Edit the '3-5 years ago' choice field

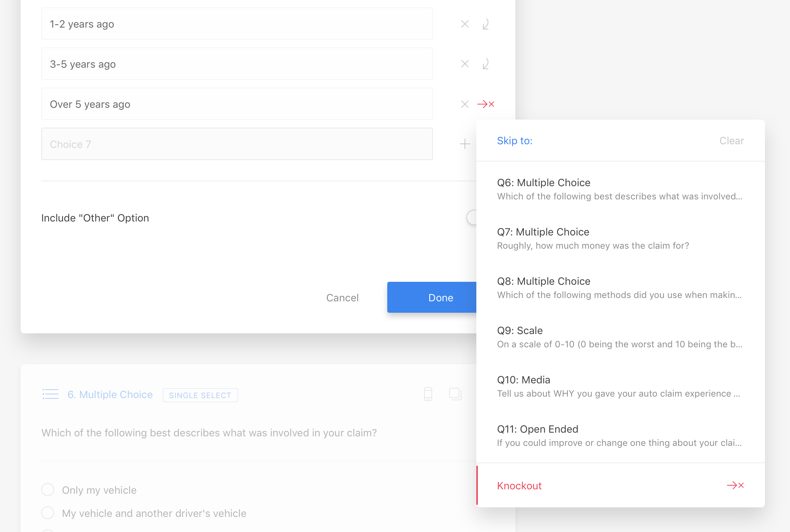point(237,64)
